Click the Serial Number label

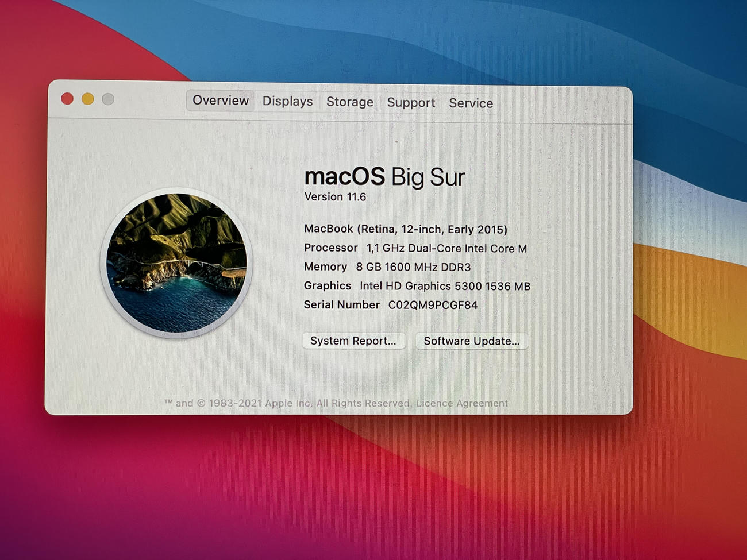[342, 304]
